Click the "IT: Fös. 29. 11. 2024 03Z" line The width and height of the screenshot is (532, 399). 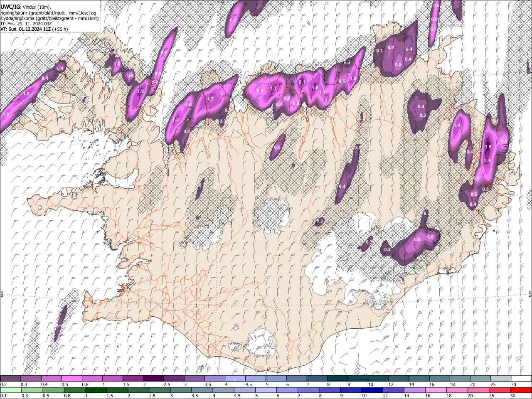[26, 24]
